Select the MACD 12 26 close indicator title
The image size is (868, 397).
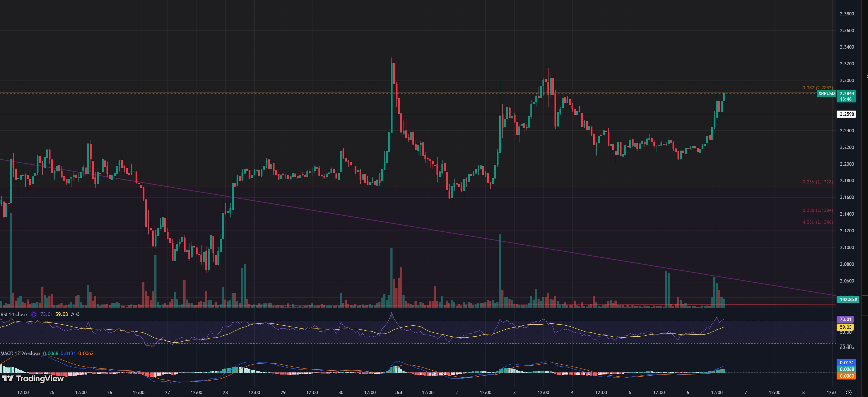click(20, 353)
